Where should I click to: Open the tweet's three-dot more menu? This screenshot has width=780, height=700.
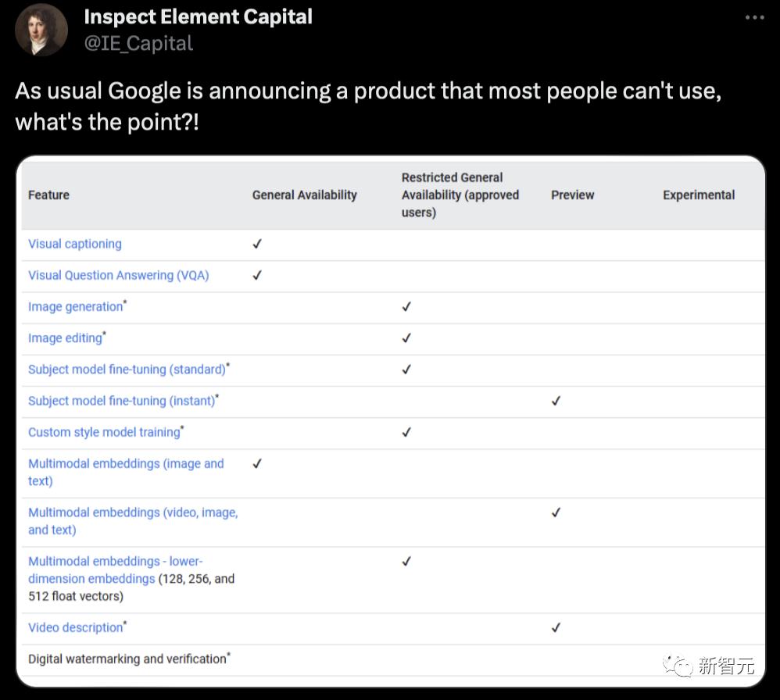point(753,17)
